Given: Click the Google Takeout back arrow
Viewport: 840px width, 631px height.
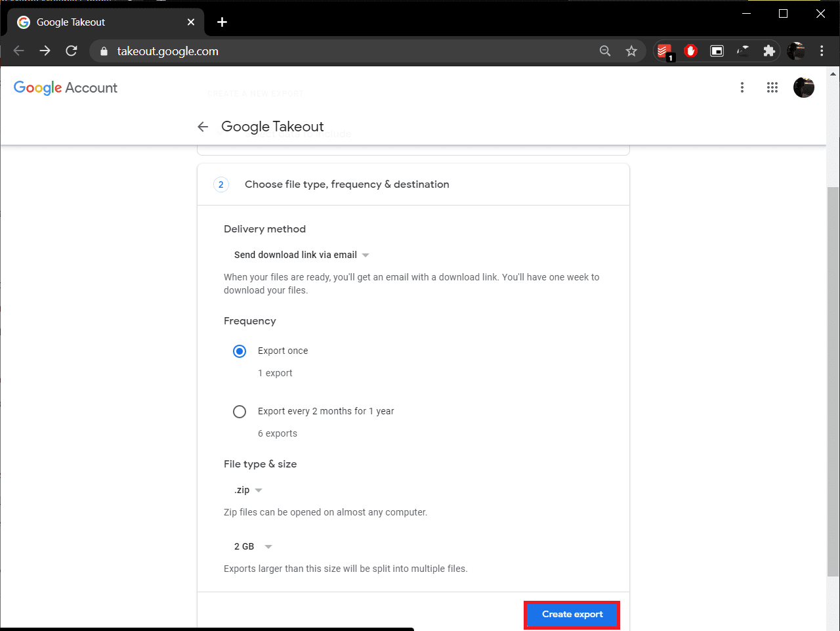Looking at the screenshot, I should (203, 127).
